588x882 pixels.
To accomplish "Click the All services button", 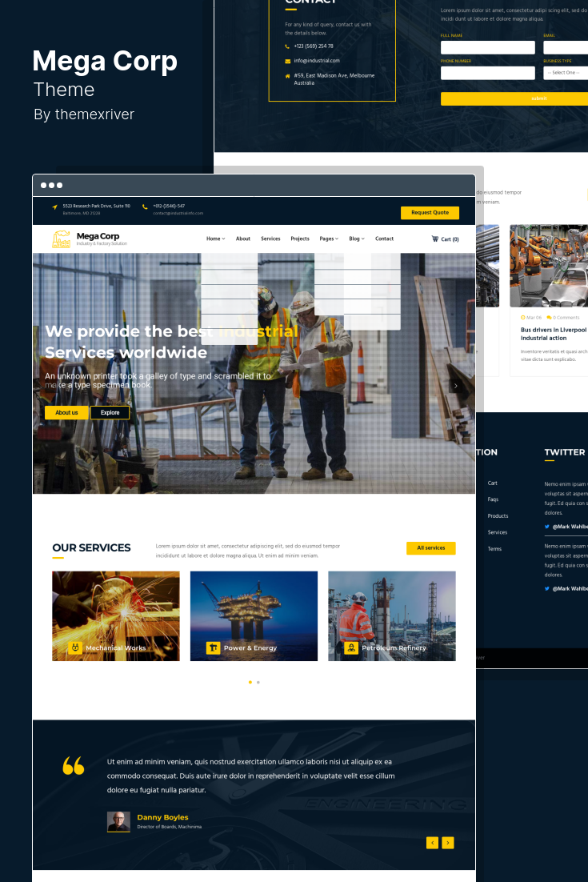I will tap(430, 548).
